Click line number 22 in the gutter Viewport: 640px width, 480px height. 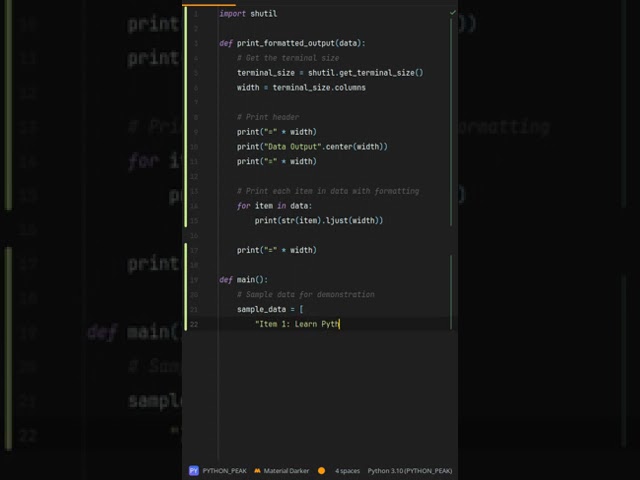coord(194,324)
